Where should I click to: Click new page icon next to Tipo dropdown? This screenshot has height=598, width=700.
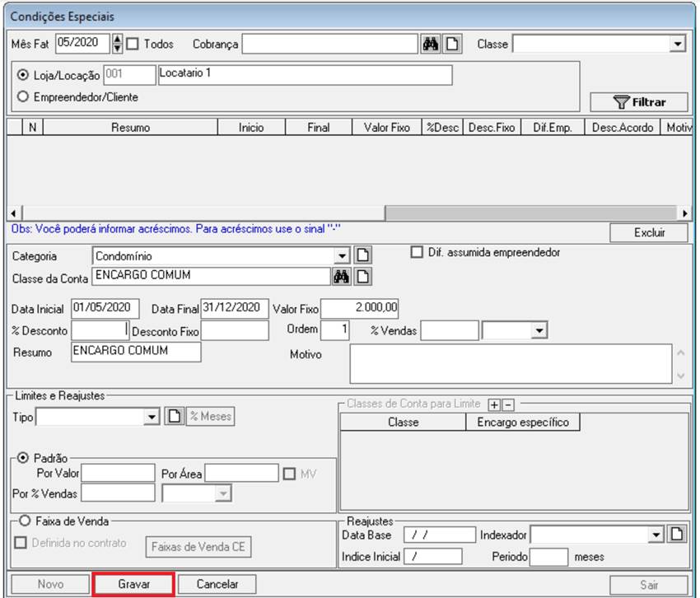pos(174,416)
